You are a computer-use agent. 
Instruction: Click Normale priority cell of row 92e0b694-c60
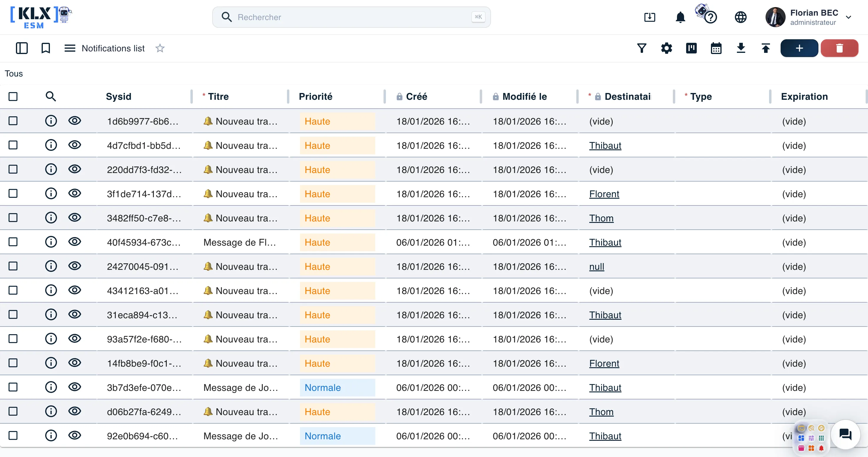337,436
